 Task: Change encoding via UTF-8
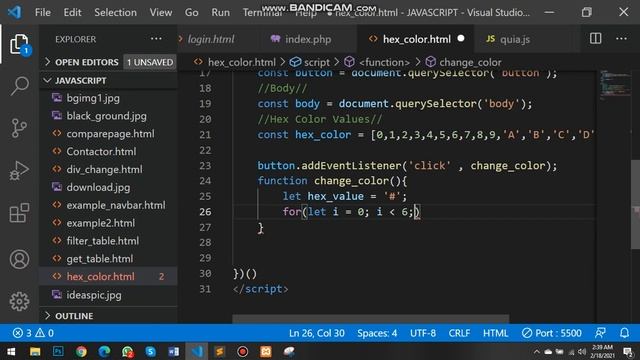[423, 333]
